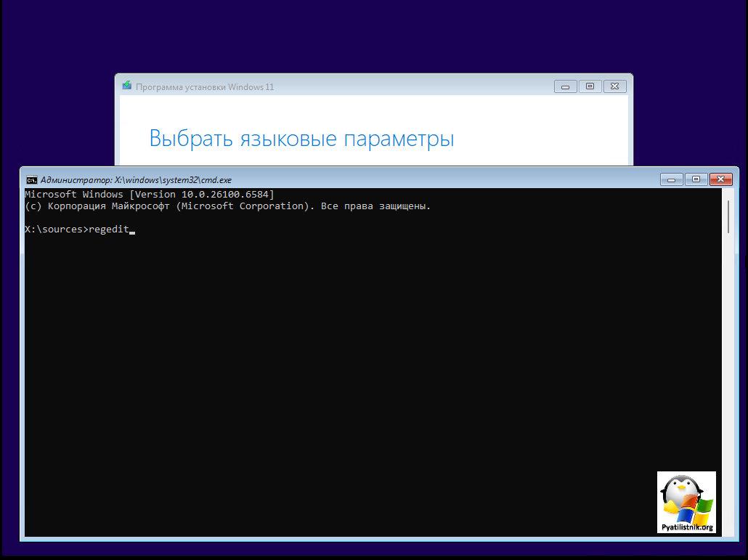Select the 'Программа установки Windows 11' title bar

(205, 87)
